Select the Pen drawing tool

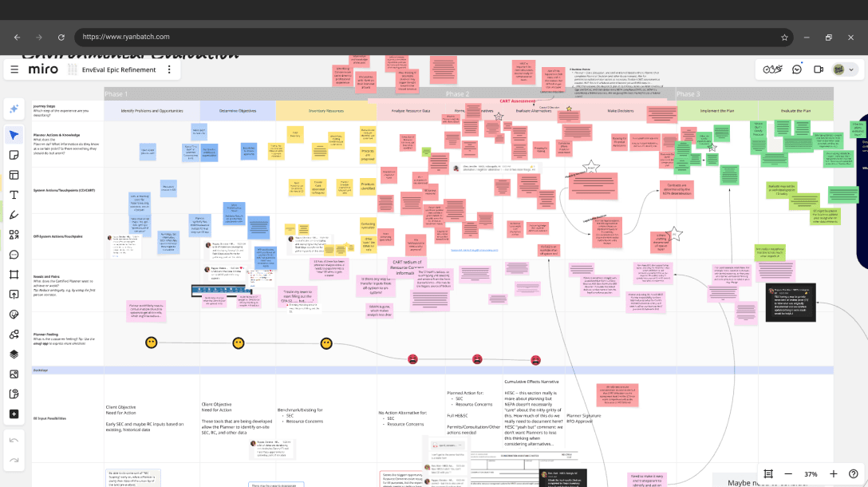pos(14,214)
